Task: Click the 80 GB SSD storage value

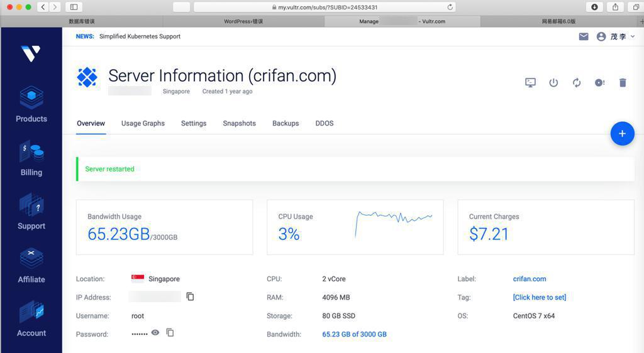Action: [x=338, y=316]
